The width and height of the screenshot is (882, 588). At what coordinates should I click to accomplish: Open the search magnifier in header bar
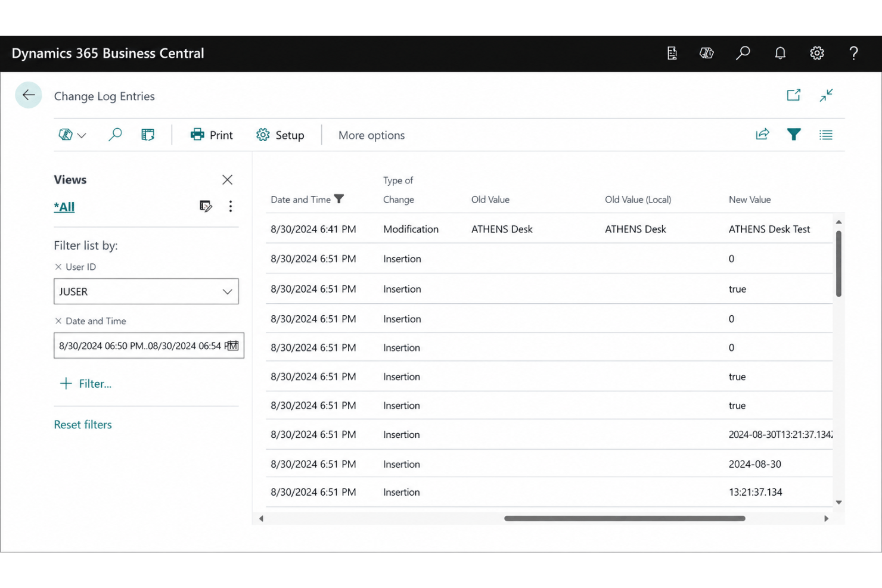pyautogui.click(x=743, y=54)
